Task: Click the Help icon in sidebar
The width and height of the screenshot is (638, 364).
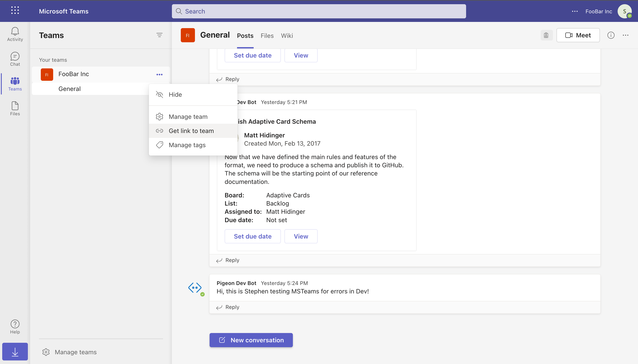Action: pos(15,324)
